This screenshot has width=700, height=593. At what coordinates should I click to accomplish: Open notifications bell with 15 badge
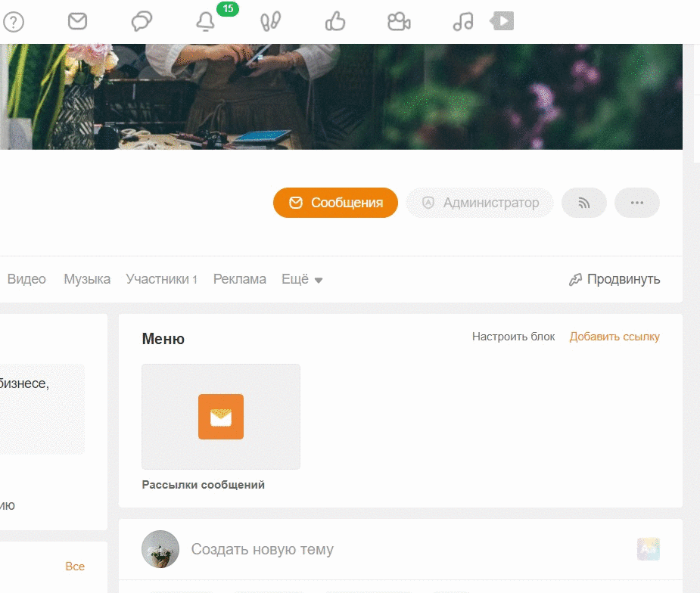(206, 22)
